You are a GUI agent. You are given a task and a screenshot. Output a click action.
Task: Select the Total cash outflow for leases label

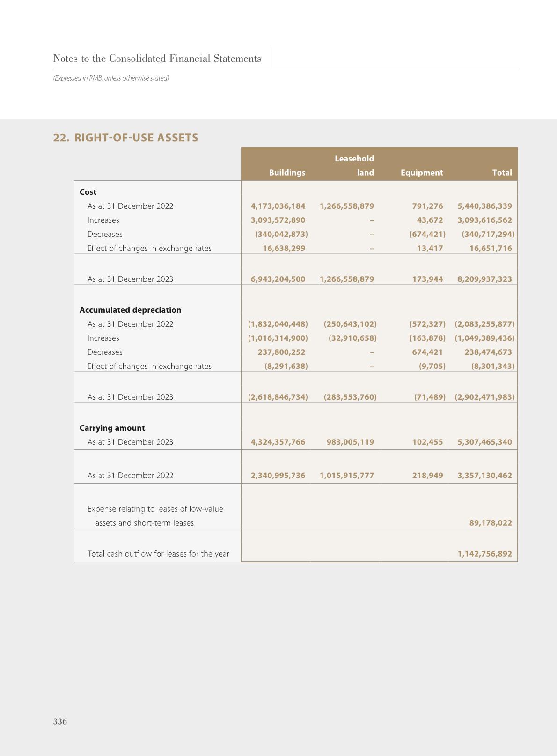click(158, 554)
